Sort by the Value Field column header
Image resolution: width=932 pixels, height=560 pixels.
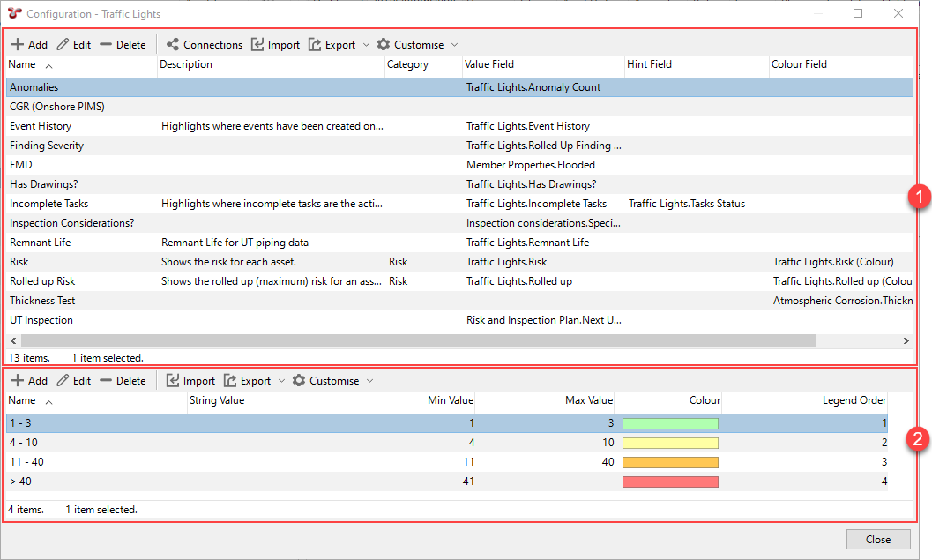coord(489,64)
